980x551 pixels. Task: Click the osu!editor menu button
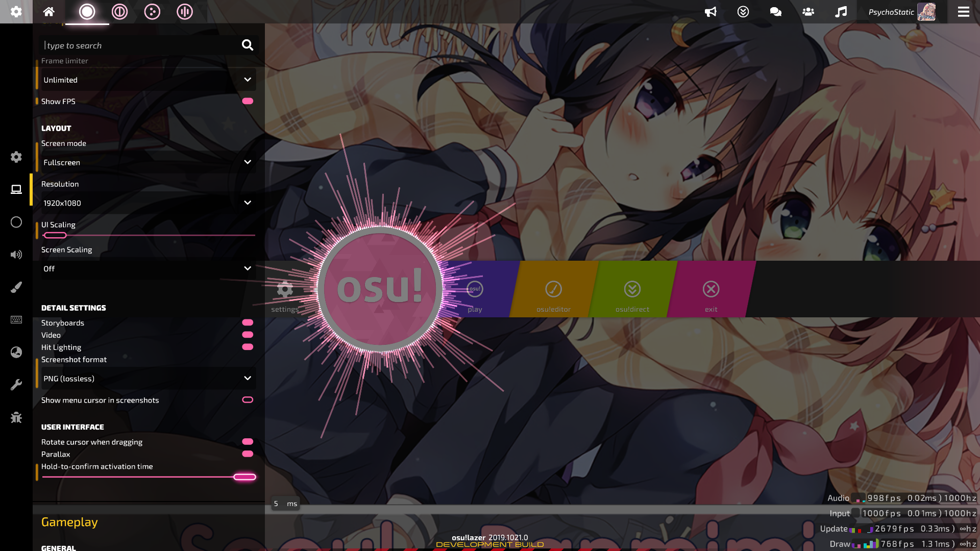coord(553,289)
